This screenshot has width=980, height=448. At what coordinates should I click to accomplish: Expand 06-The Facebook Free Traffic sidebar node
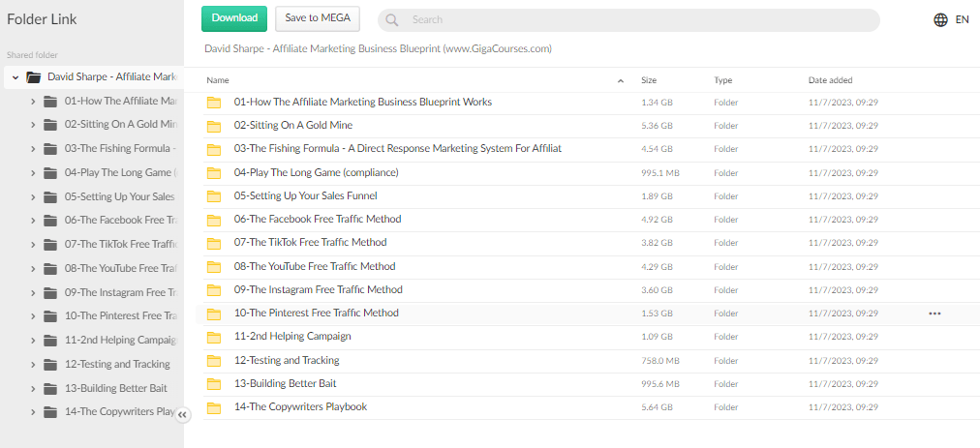pyautogui.click(x=33, y=221)
